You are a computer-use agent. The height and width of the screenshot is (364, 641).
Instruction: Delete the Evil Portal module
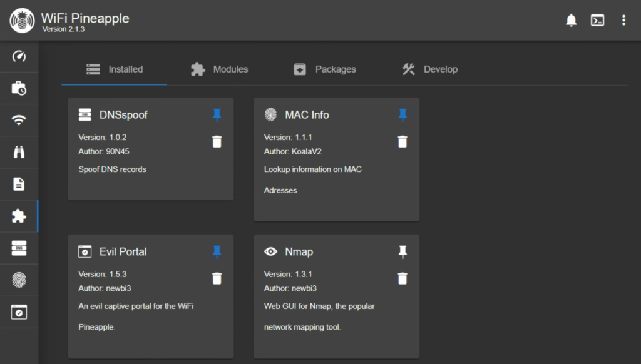click(x=217, y=278)
